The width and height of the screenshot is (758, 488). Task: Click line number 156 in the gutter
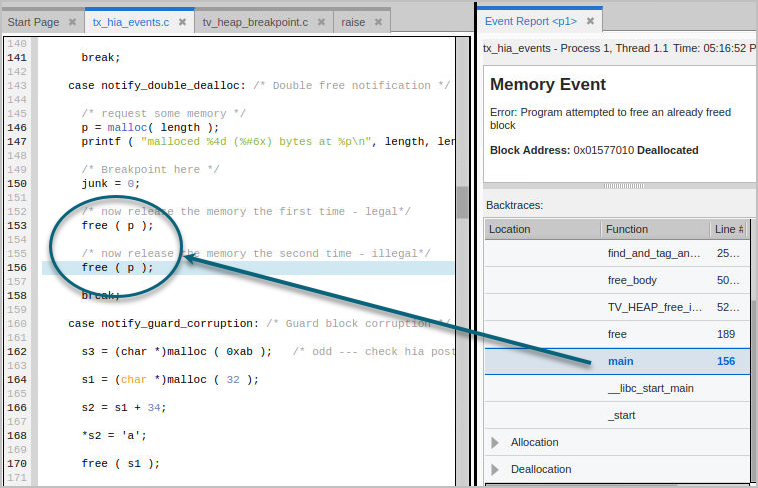click(x=17, y=268)
